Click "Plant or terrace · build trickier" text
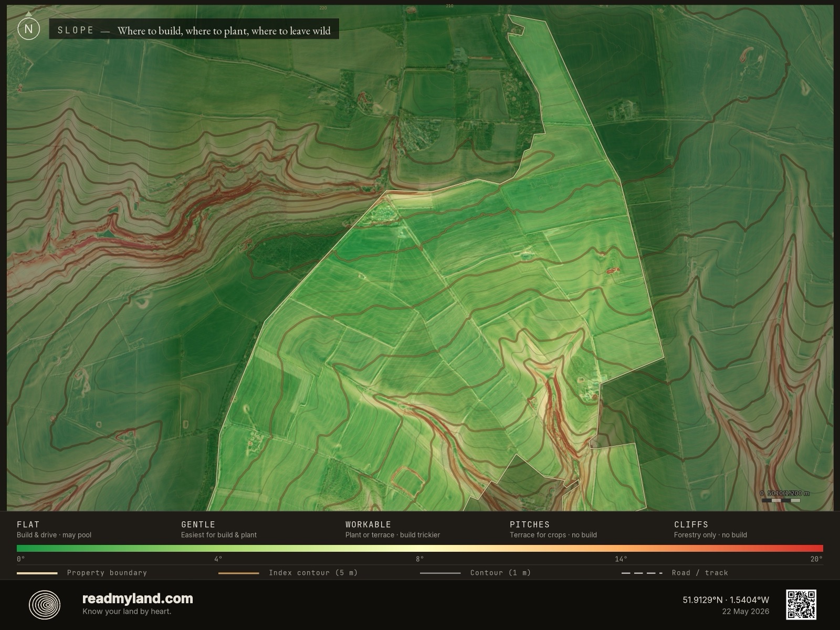 tap(393, 535)
